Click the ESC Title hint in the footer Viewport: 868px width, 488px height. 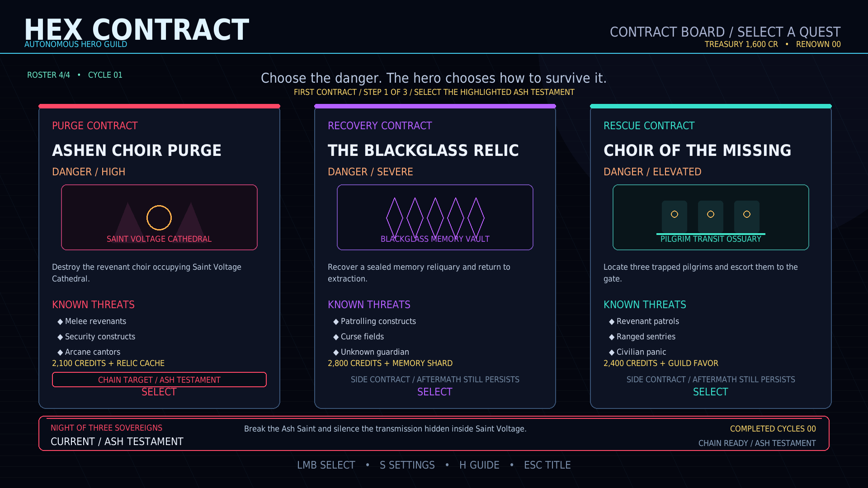547,465
